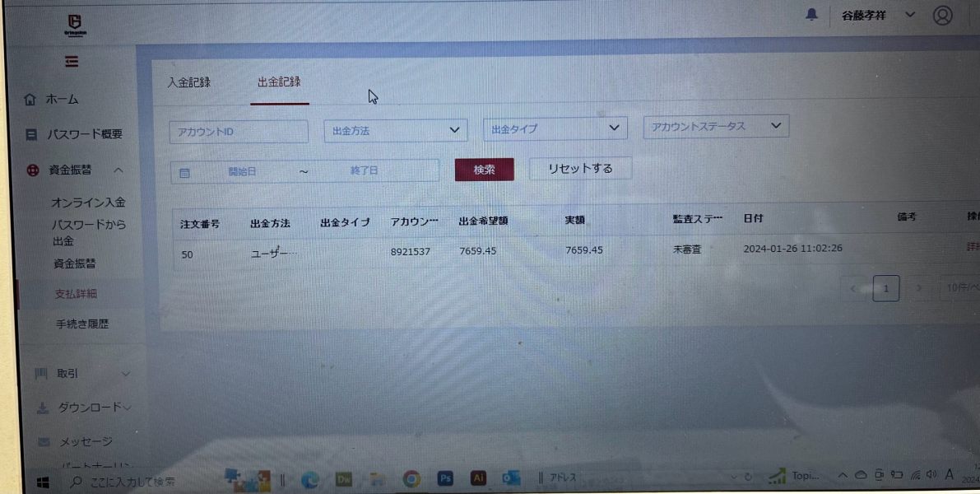Open 手続き履歴 in the sidebar
Viewport: 980px width, 494px height.
(x=82, y=324)
